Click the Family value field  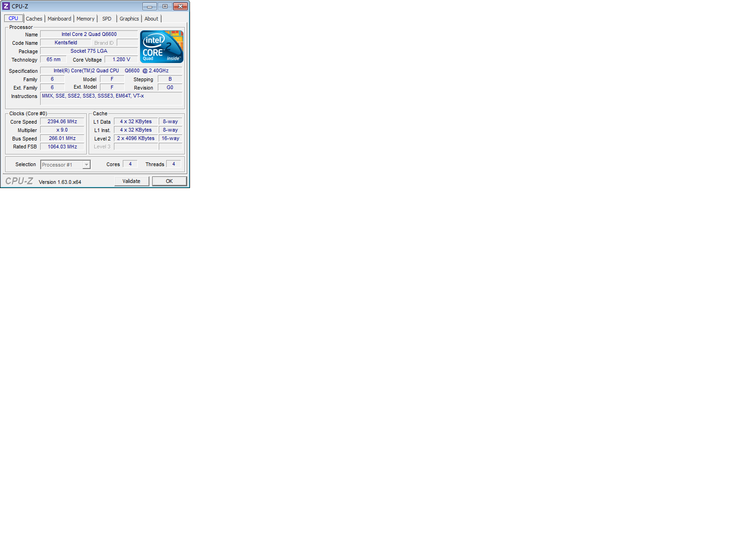(52, 79)
